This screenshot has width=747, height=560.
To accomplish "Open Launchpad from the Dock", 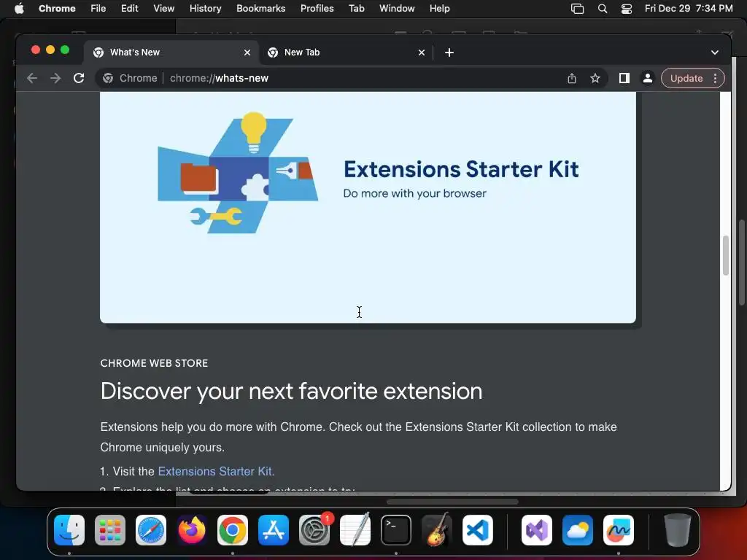I will tap(110, 530).
